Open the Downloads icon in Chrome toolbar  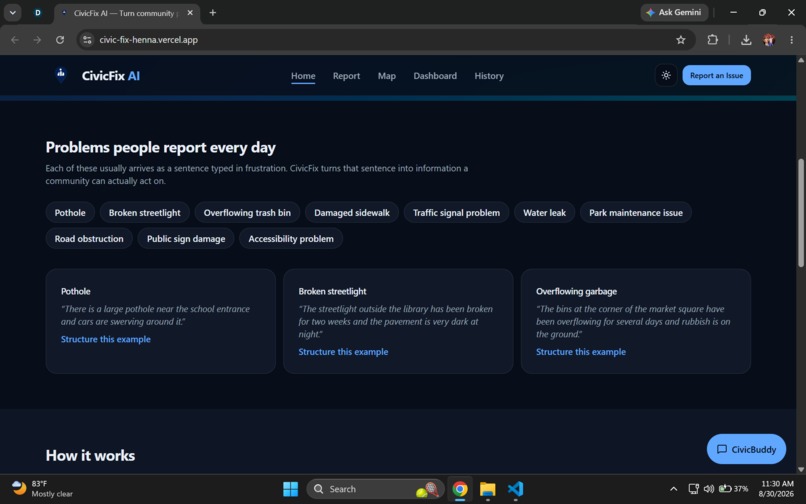pos(746,40)
